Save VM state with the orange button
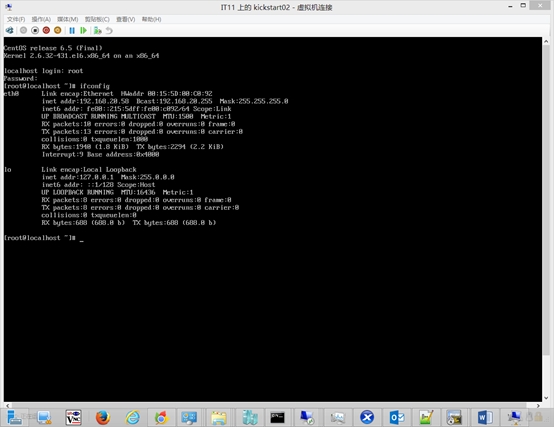This screenshot has width=554, height=427. point(58,30)
